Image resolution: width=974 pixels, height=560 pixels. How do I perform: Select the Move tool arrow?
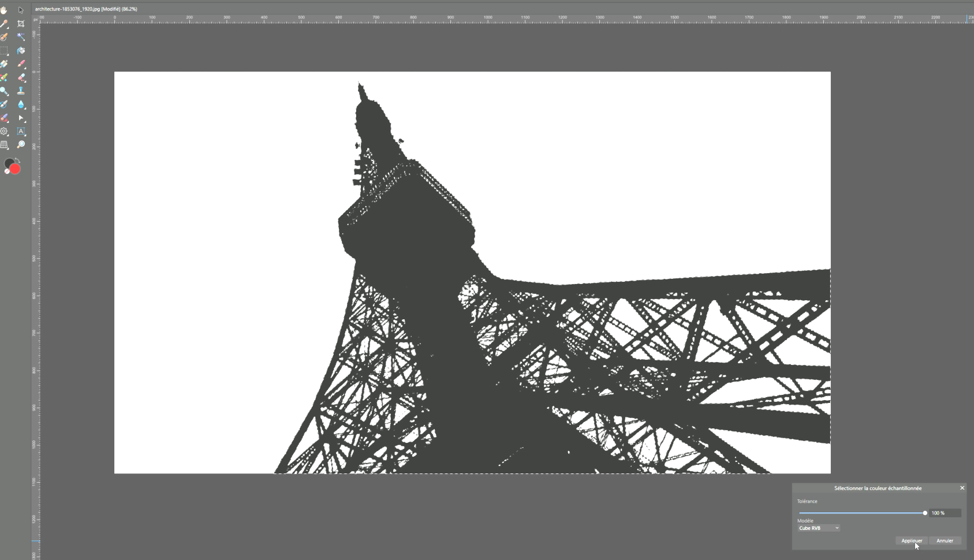pos(21,10)
